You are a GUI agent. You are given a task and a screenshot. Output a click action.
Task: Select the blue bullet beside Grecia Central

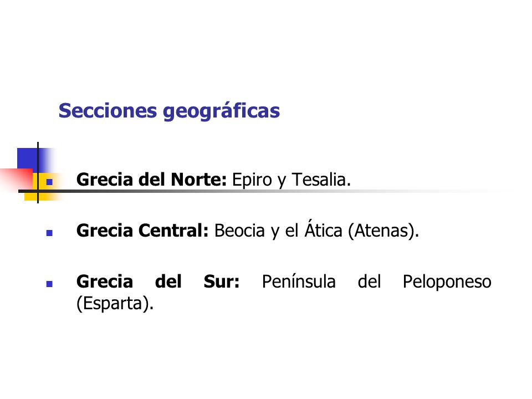49,233
